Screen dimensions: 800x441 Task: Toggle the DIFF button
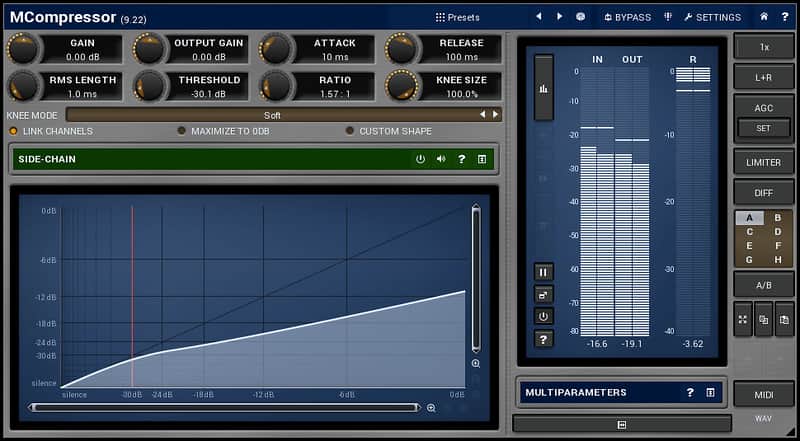[764, 193]
